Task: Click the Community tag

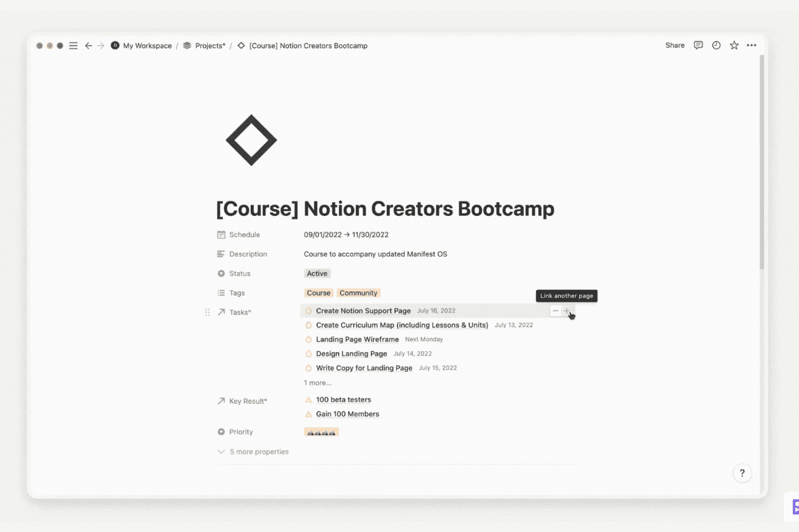Action: pyautogui.click(x=358, y=293)
